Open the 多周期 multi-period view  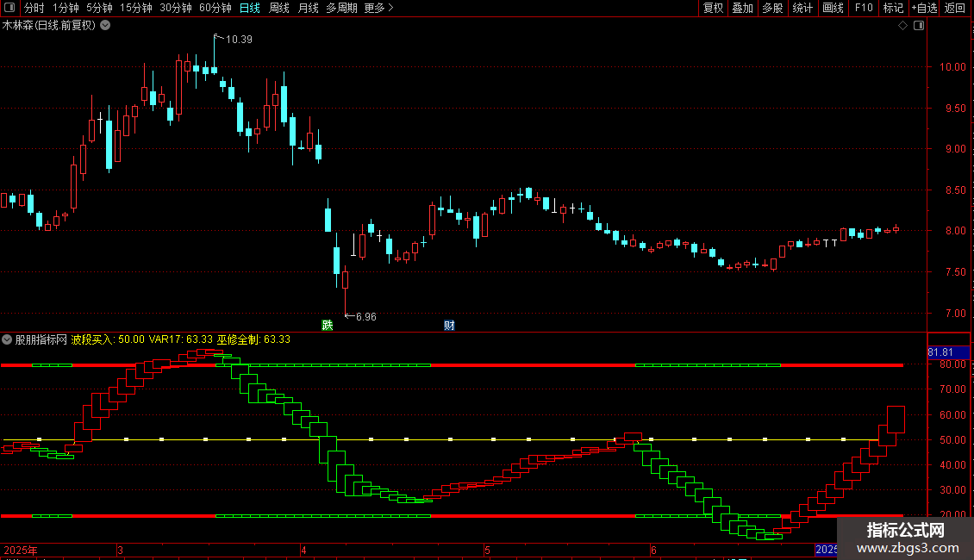point(341,8)
